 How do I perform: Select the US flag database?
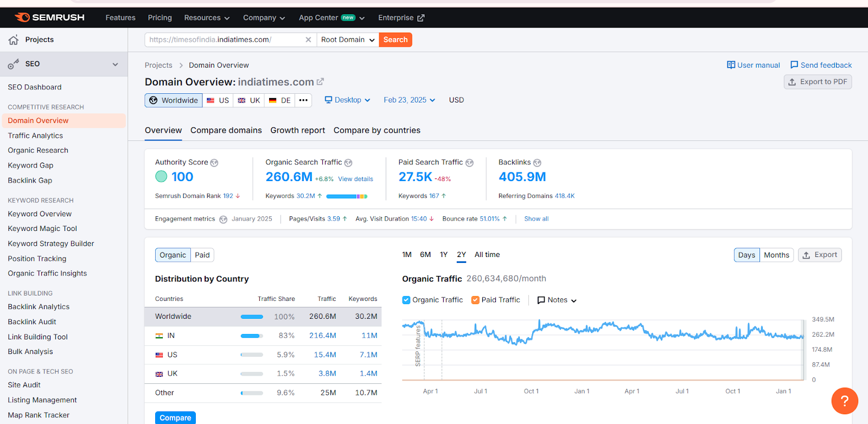tap(218, 100)
